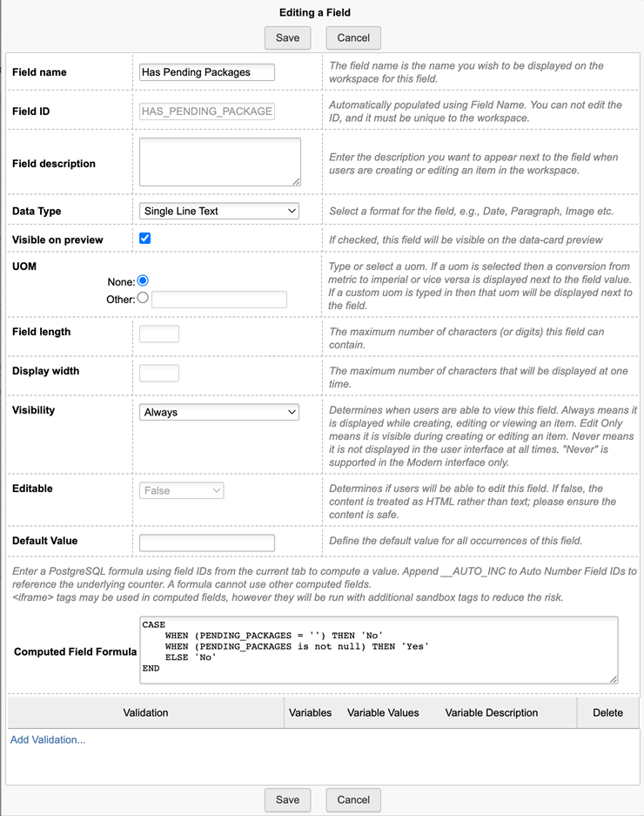Grab the formula textarea resize handle

point(614,678)
